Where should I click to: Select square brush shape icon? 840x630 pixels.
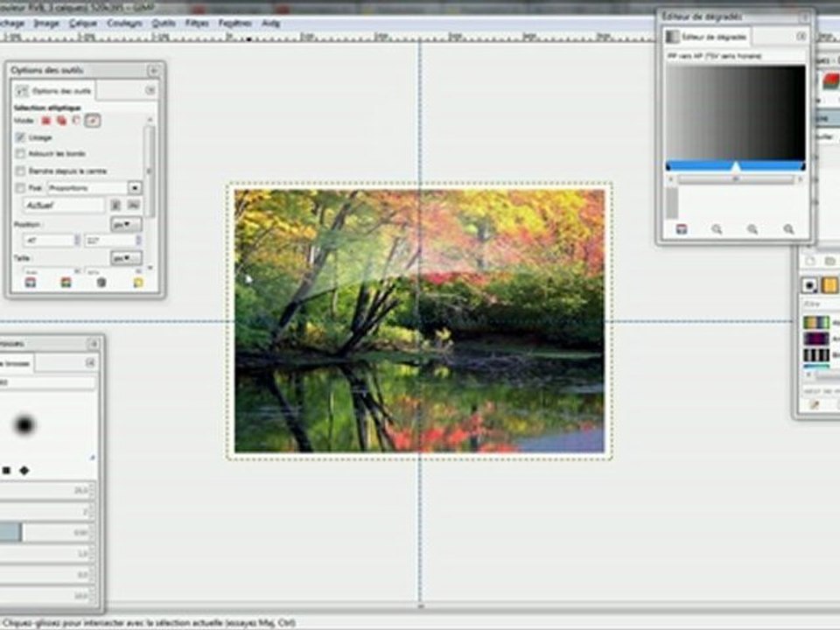point(6,471)
